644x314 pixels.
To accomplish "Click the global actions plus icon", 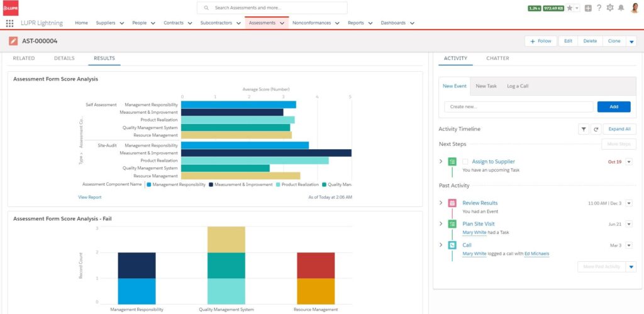I will (x=587, y=8).
